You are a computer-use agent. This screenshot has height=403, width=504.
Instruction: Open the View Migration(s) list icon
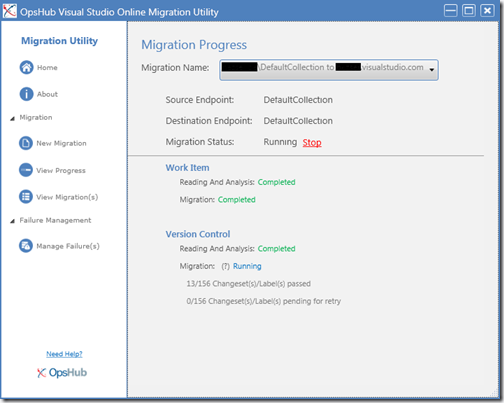pyautogui.click(x=26, y=197)
